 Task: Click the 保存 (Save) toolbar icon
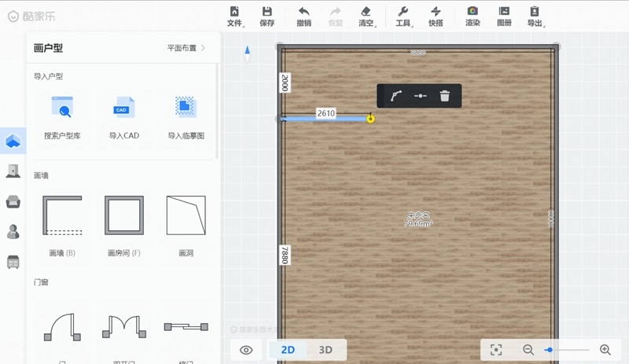(x=267, y=16)
